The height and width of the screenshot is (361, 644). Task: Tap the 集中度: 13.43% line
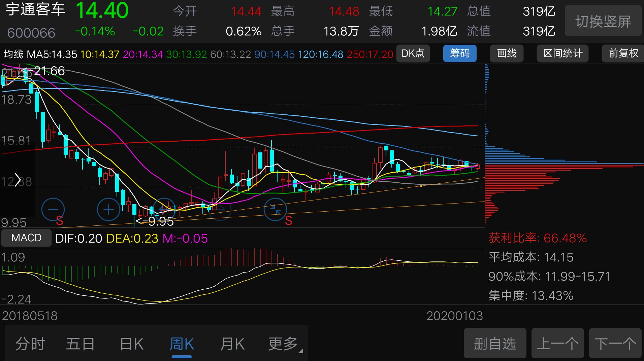(x=531, y=295)
